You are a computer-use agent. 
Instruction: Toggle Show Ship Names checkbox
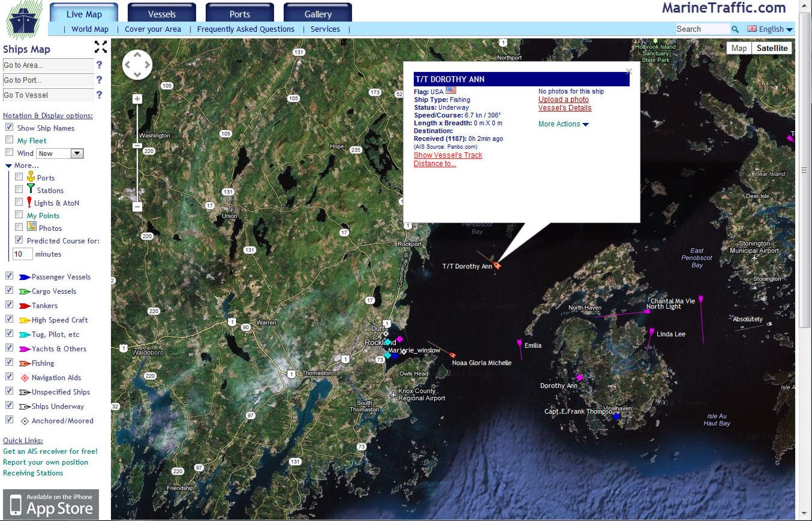pyautogui.click(x=10, y=127)
